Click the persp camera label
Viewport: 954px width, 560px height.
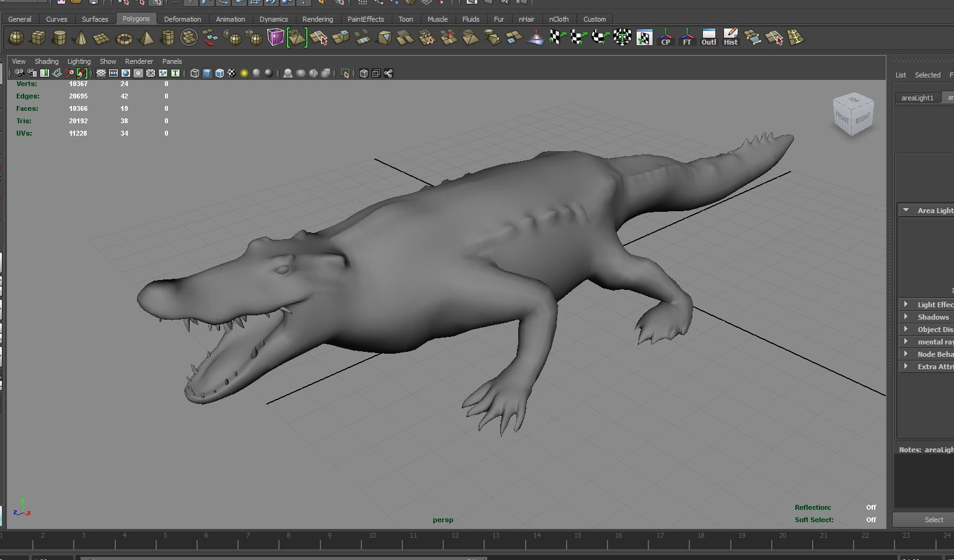pos(443,520)
